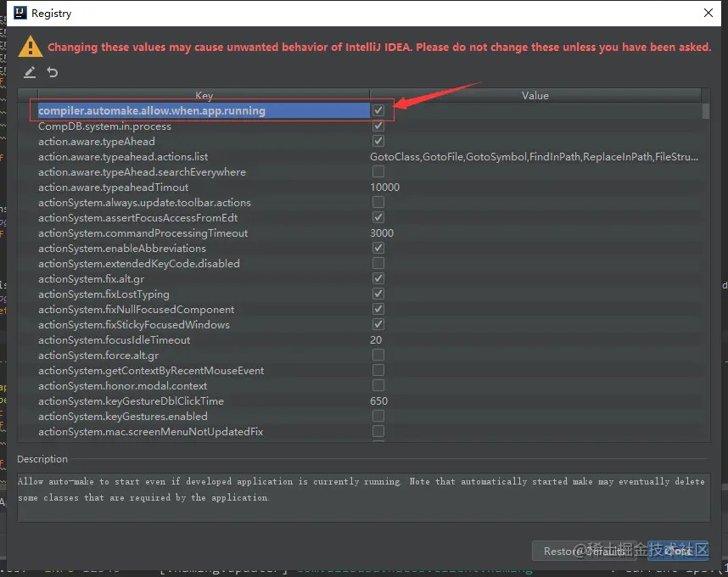Click the Description text area
Viewport: 728px width, 577px height.
pos(363,497)
